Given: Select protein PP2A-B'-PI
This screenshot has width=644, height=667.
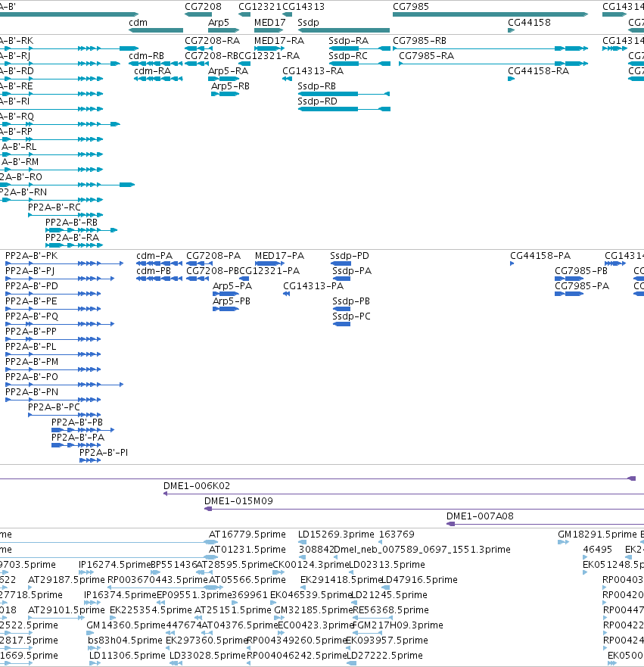Looking at the screenshot, I should [90, 460].
